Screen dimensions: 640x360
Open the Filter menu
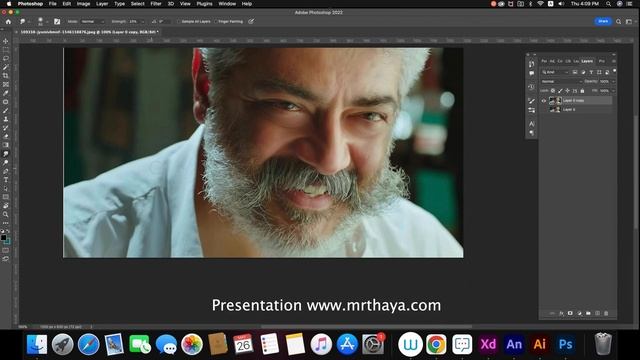tap(156, 4)
